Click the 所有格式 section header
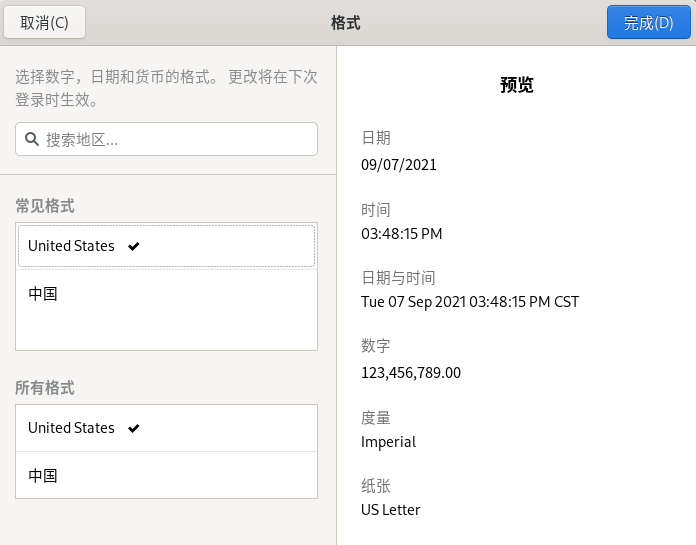Screen dimensions: 696x545 coord(45,388)
